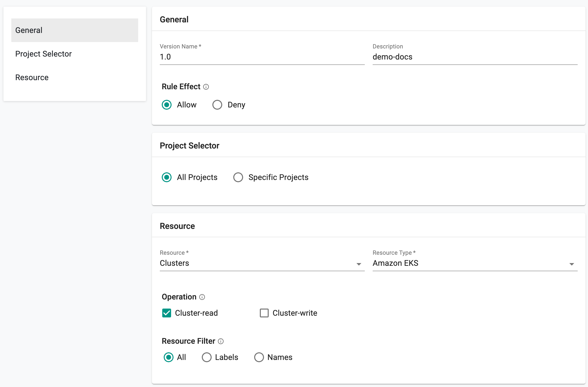Click the Resource sidebar navigation icon

click(x=31, y=77)
